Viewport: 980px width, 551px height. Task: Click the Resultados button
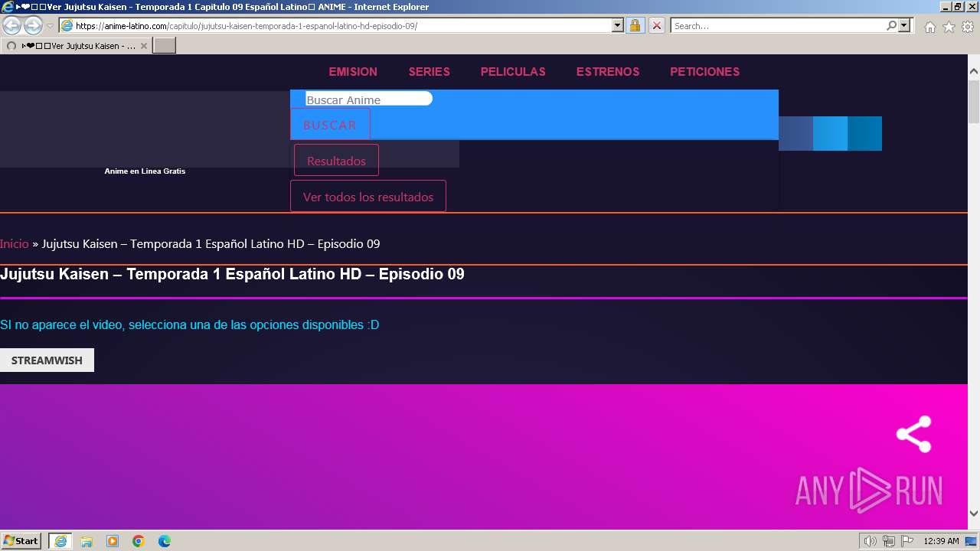tap(336, 161)
